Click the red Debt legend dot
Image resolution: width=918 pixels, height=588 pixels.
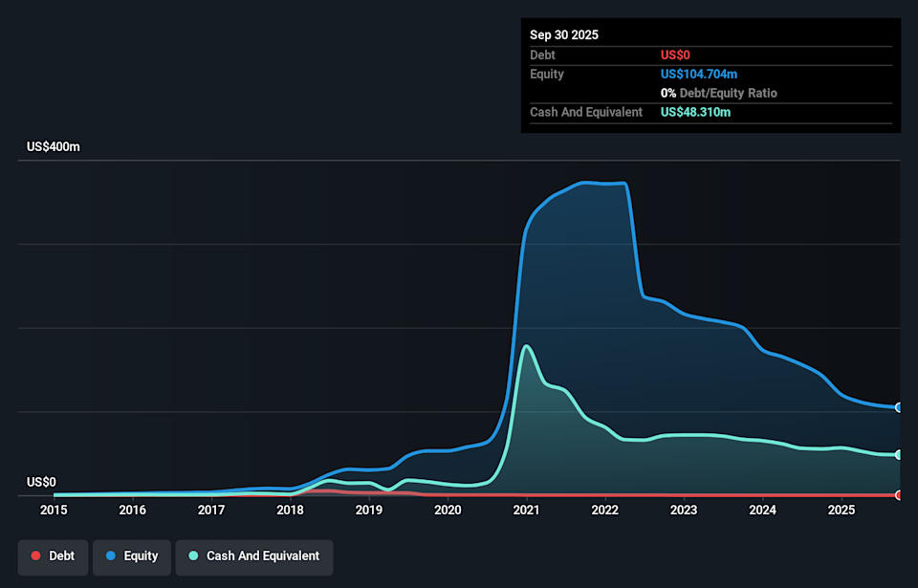coord(35,555)
